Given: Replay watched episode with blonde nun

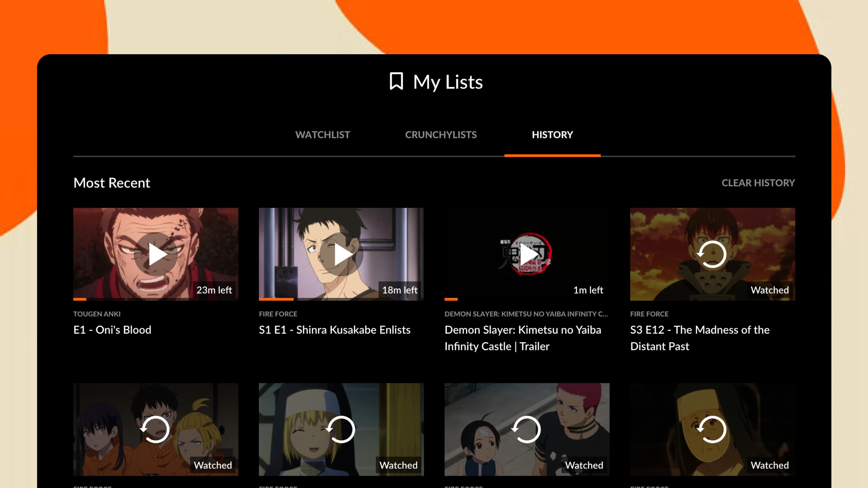Looking at the screenshot, I should pyautogui.click(x=341, y=429).
